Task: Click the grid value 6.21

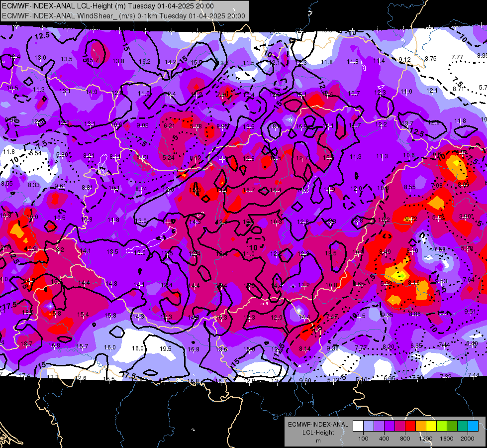Action: click(169, 126)
